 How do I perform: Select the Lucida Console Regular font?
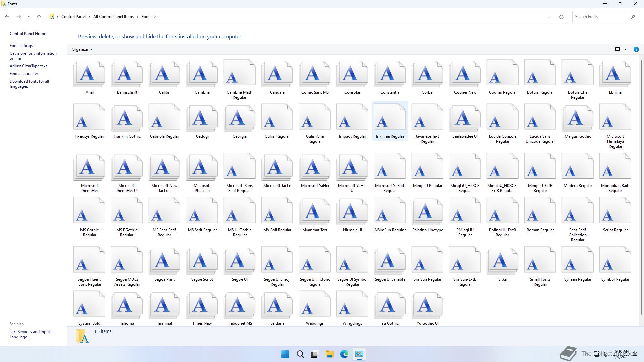pyautogui.click(x=502, y=124)
